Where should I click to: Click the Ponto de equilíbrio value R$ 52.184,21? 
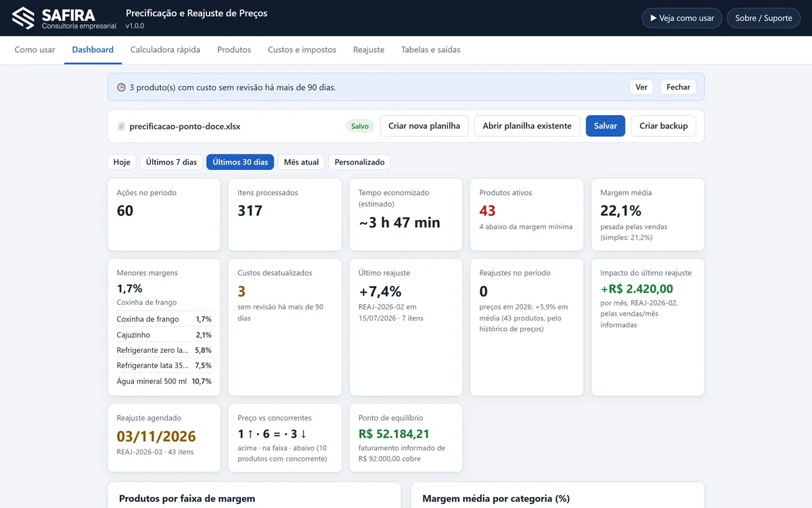pos(394,434)
